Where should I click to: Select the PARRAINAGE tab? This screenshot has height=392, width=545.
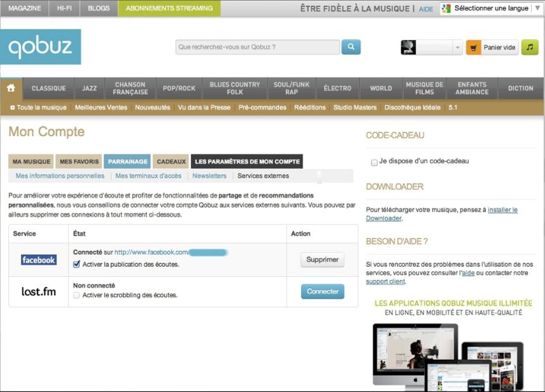pyautogui.click(x=127, y=161)
